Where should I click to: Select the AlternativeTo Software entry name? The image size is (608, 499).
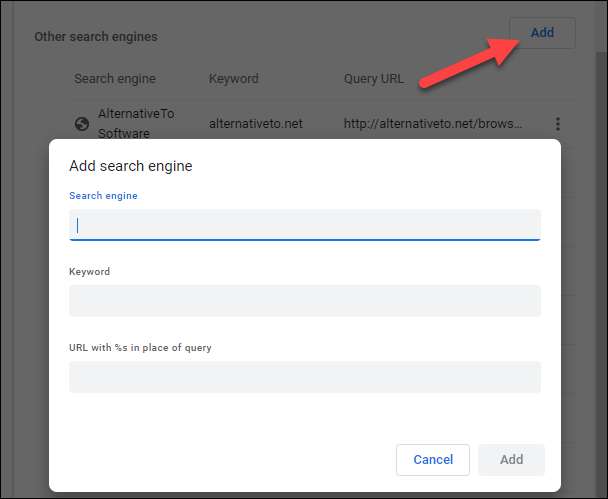[x=136, y=123]
